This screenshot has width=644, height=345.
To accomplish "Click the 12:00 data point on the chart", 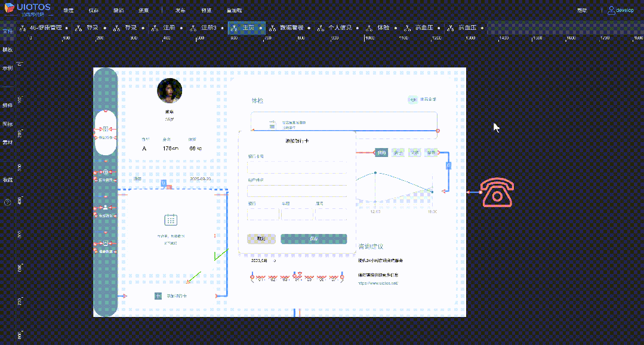I will coord(375,173).
